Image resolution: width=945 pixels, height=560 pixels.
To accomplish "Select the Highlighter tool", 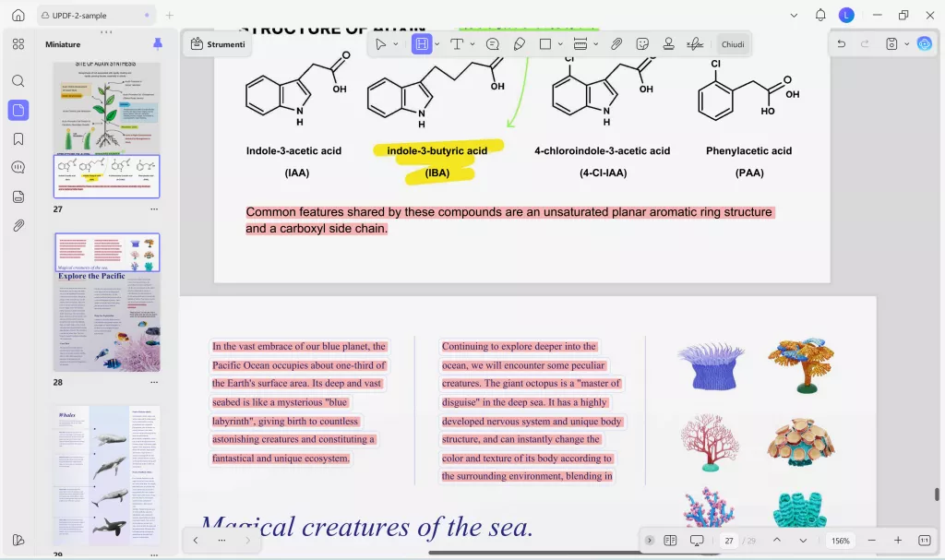I will pyautogui.click(x=423, y=43).
